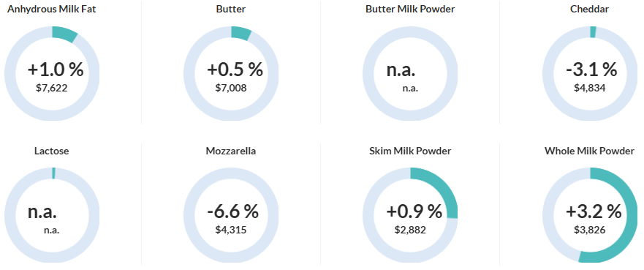The image size is (644, 270).
Task: Select the -3.1 % Cheddar change
Action: tap(591, 70)
